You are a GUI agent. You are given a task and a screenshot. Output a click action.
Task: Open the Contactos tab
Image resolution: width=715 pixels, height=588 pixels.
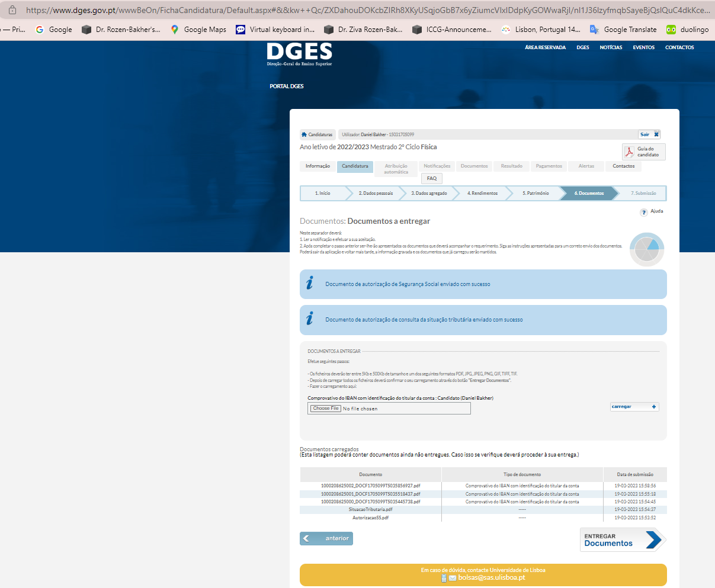623,166
